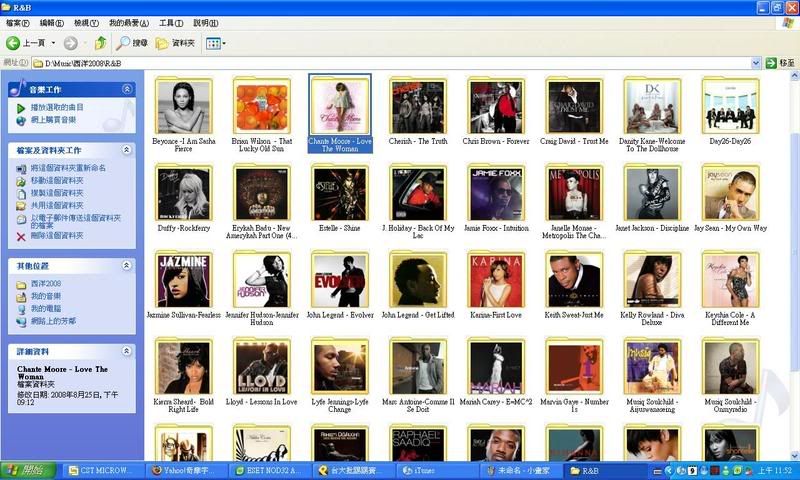Viewport: 800px width, 480px height.
Task: Click the delete folder red X icon
Action: point(21,236)
